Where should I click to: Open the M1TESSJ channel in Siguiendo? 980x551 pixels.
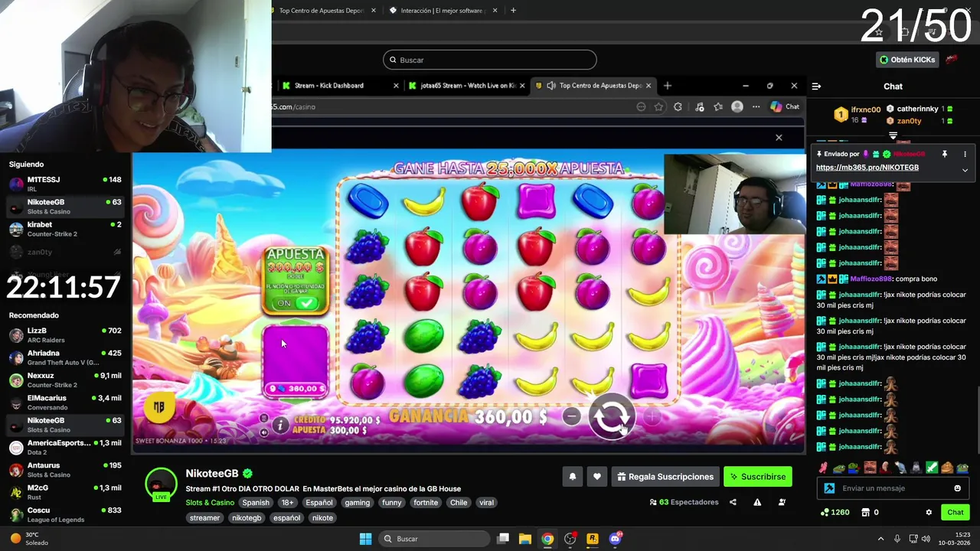coord(65,184)
